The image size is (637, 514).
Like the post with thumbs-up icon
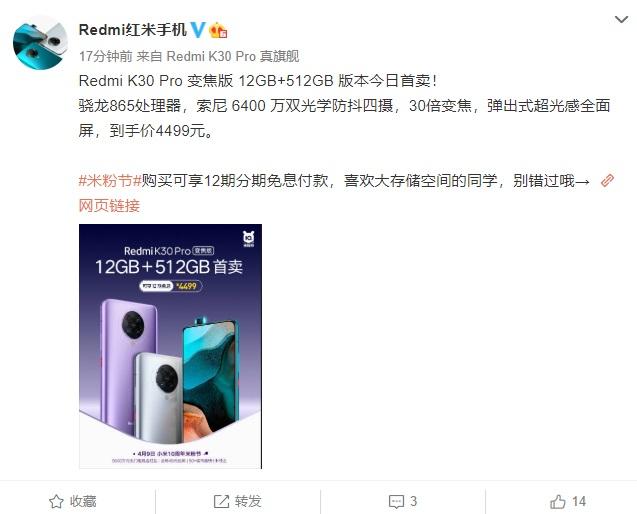[x=558, y=501]
